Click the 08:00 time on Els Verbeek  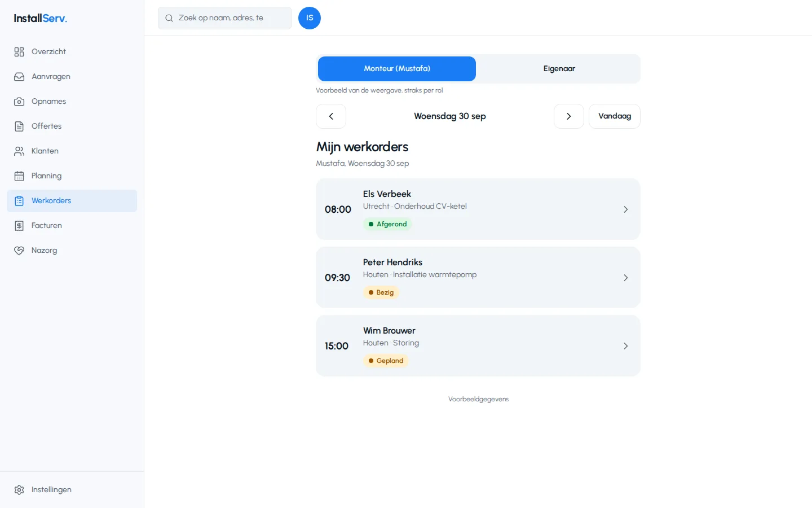(338, 209)
